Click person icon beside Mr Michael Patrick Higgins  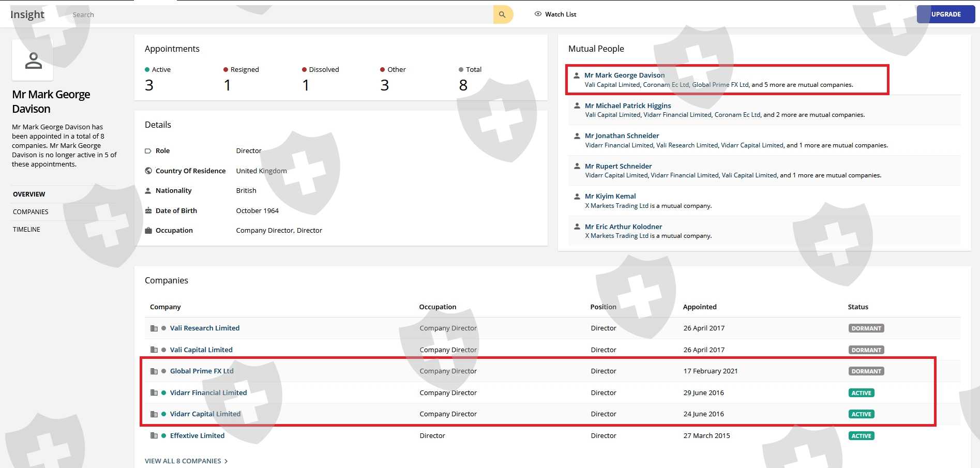[577, 105]
